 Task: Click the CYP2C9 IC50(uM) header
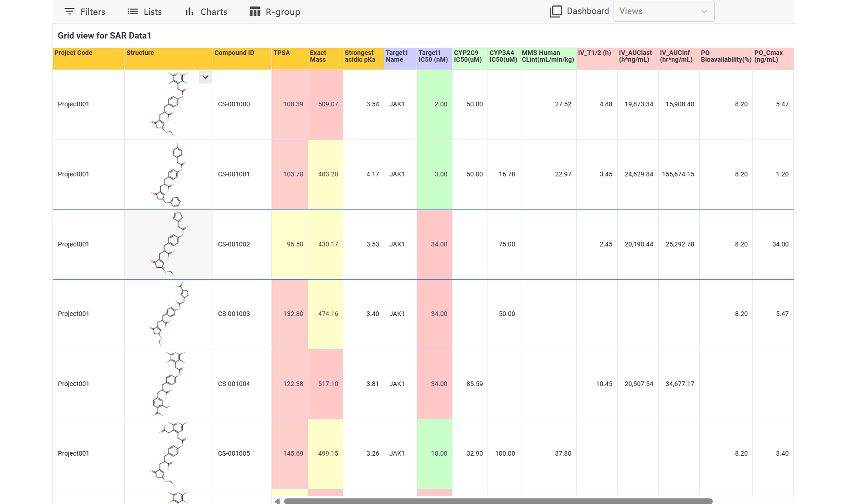pos(470,59)
